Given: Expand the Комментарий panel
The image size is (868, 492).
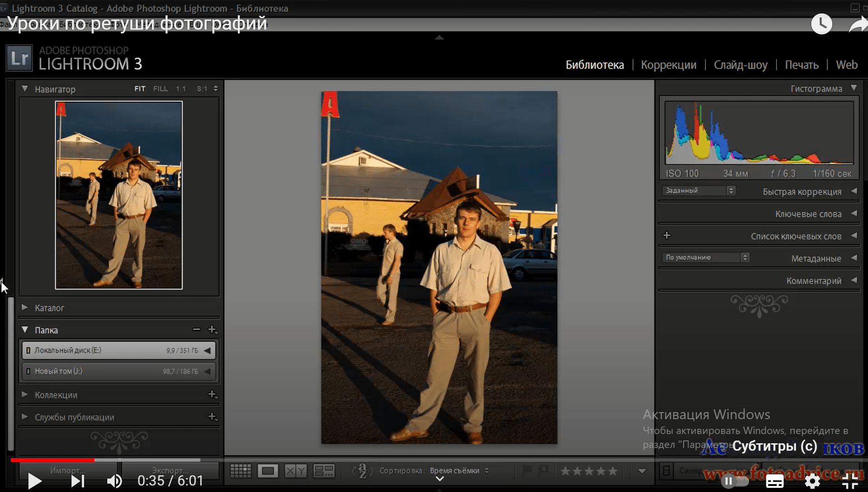Looking at the screenshot, I should [x=854, y=280].
